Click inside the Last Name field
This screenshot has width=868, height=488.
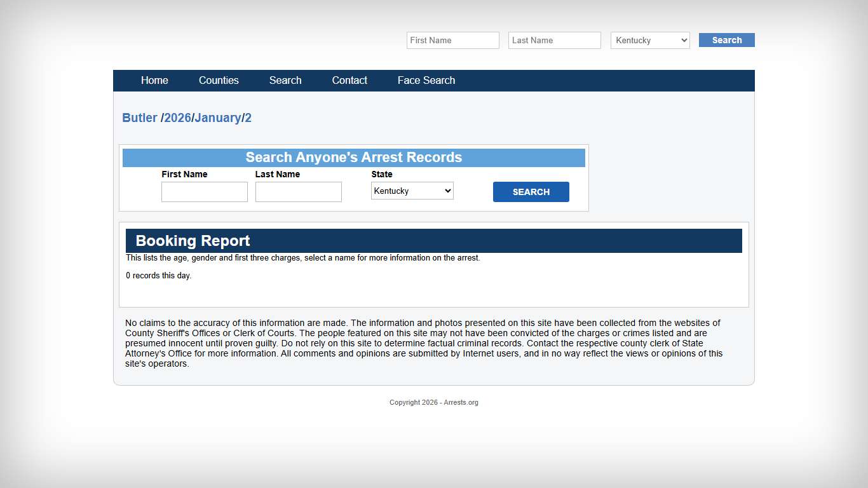[298, 191]
